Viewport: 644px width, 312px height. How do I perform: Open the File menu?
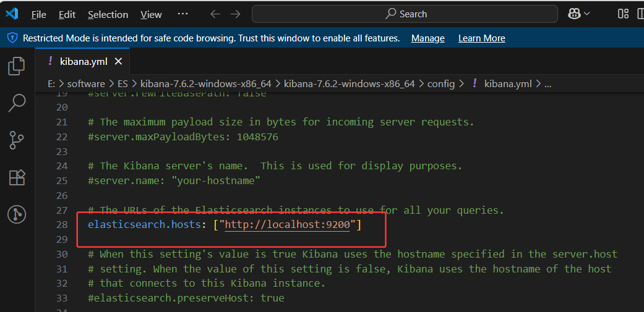[x=38, y=15]
